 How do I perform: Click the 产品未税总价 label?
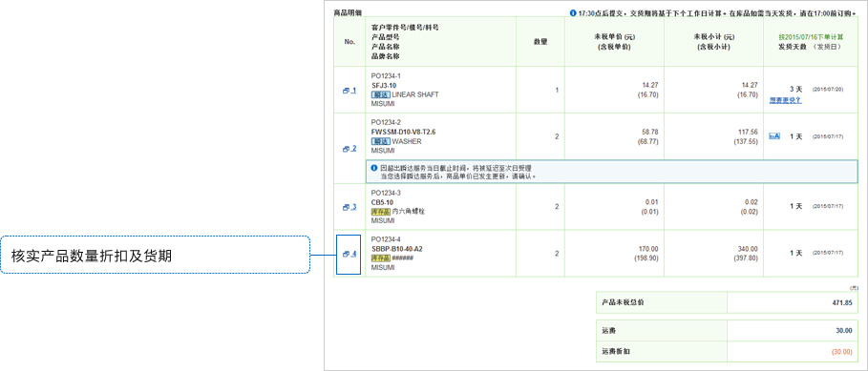click(623, 302)
